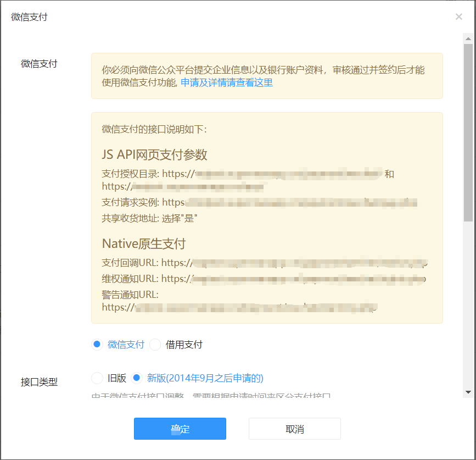Viewport: 476px width, 460px height.
Task: Click the 支付回调URL label
Action: coord(130,263)
